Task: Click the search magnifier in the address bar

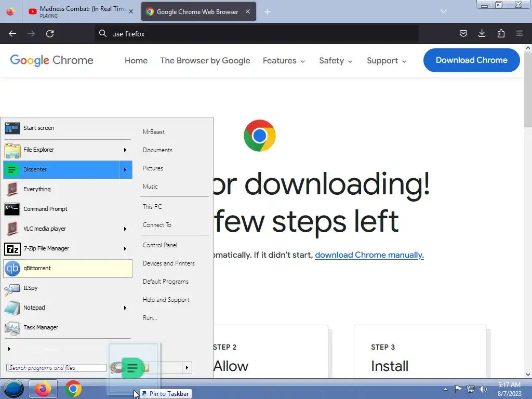Action: 103,33
